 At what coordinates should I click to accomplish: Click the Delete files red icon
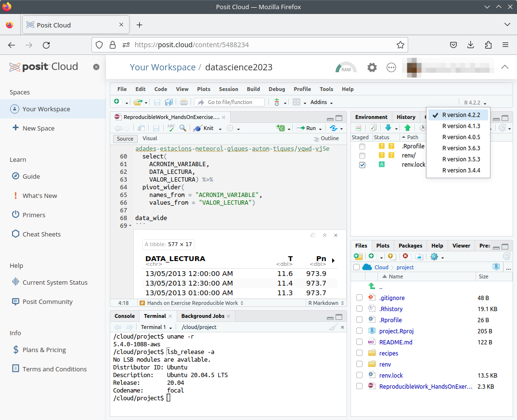point(405,256)
